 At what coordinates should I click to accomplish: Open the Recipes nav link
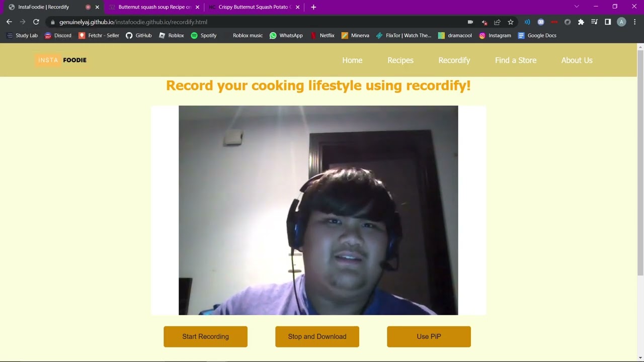point(400,60)
